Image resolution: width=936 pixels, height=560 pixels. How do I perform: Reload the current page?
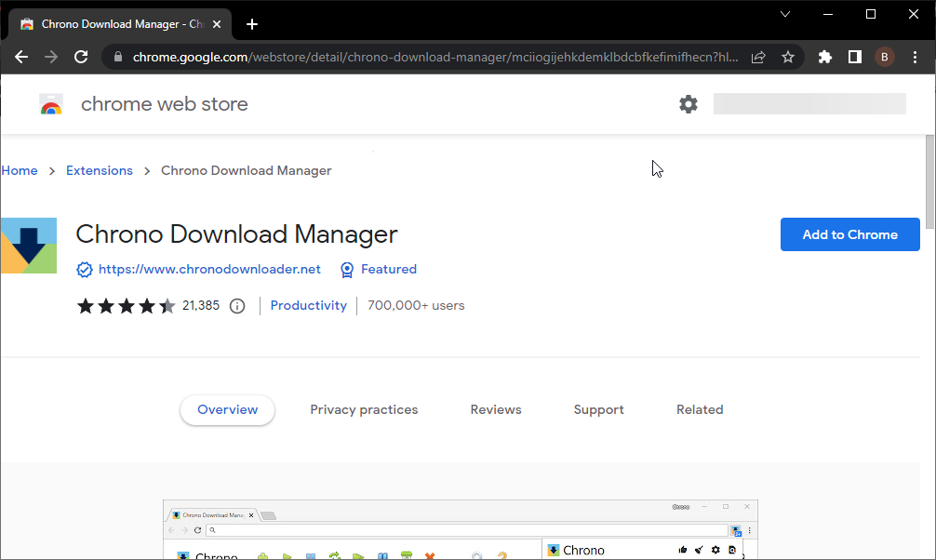[x=81, y=57]
